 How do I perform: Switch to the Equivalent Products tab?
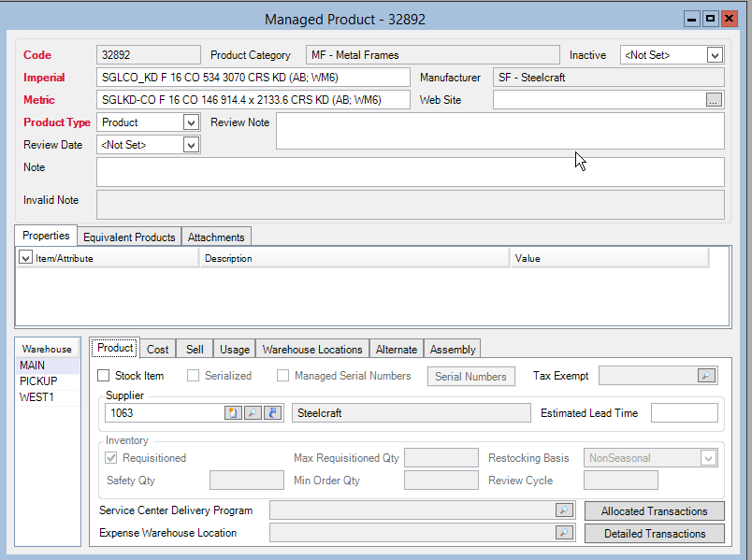point(129,237)
